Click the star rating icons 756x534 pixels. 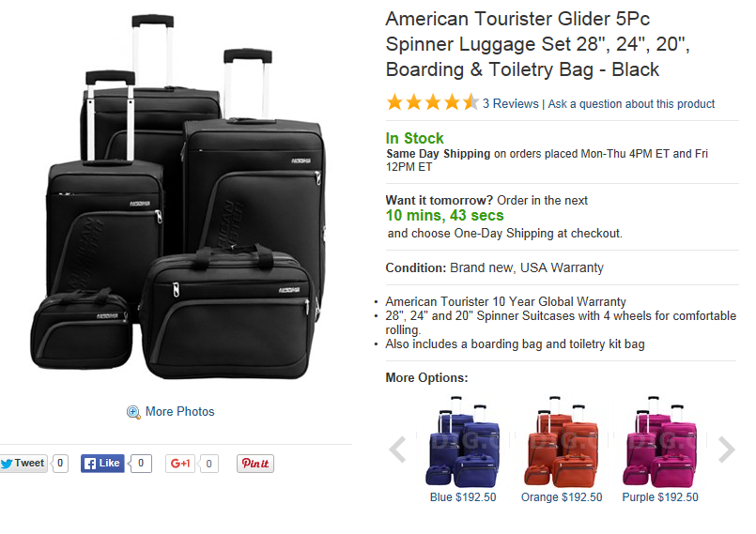point(432,103)
